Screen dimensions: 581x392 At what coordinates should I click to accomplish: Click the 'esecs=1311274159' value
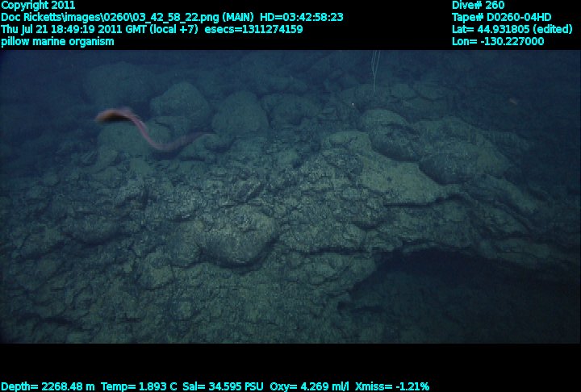253,29
